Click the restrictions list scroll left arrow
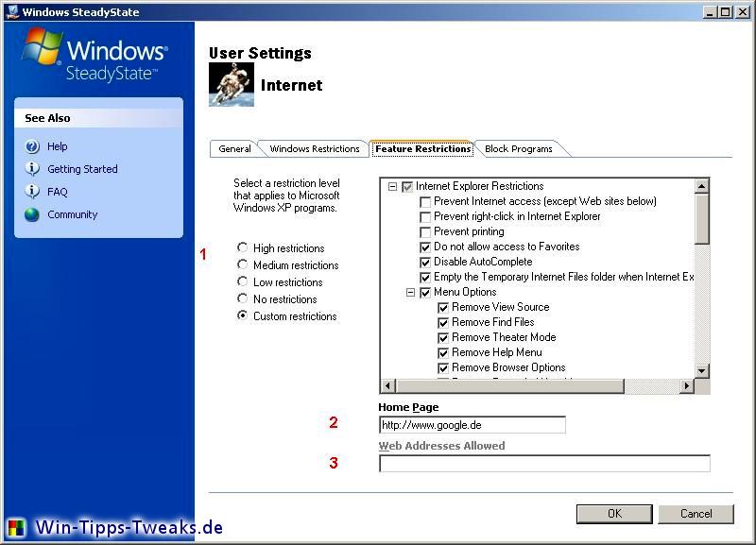The width and height of the screenshot is (756, 545). tap(388, 385)
